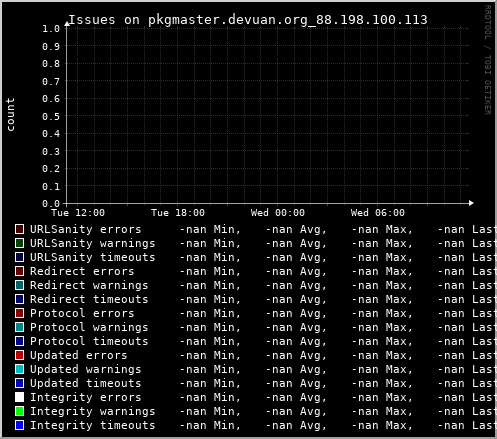The image size is (497, 439).
Task: Select the Updated warnings cyan swatch
Action: (20, 369)
